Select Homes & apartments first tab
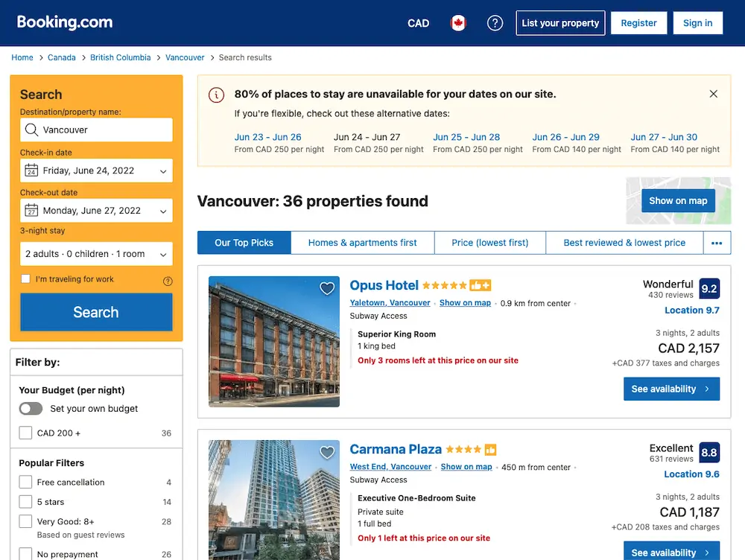 (363, 243)
